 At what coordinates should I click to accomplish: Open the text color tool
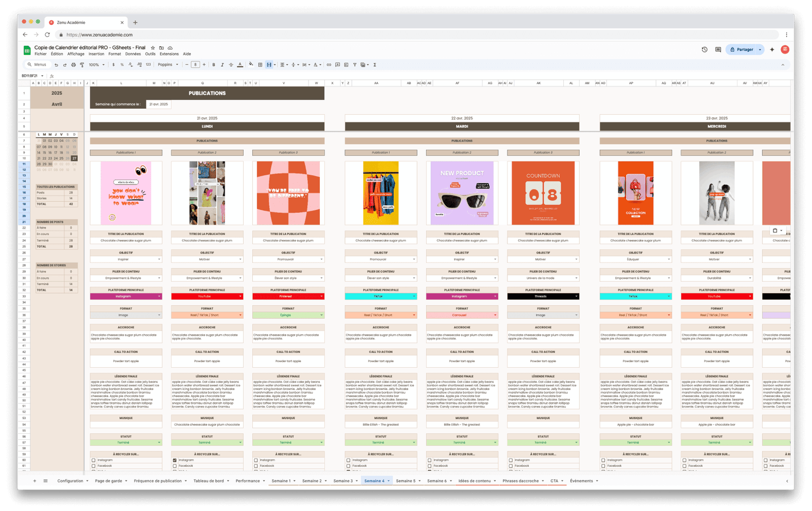(240, 65)
